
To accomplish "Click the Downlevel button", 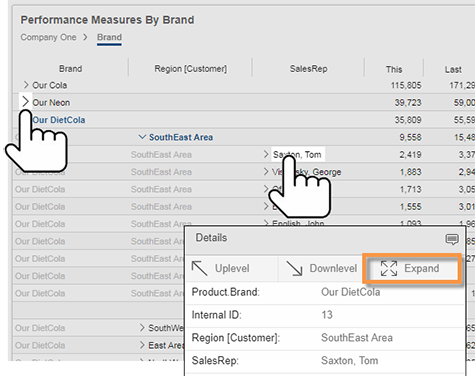I will tap(321, 268).
